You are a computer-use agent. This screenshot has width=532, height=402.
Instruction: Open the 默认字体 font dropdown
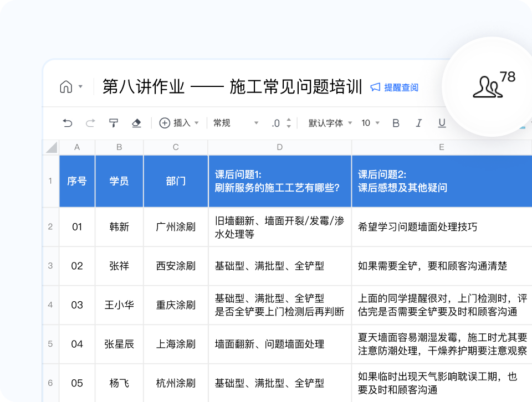[x=330, y=123]
